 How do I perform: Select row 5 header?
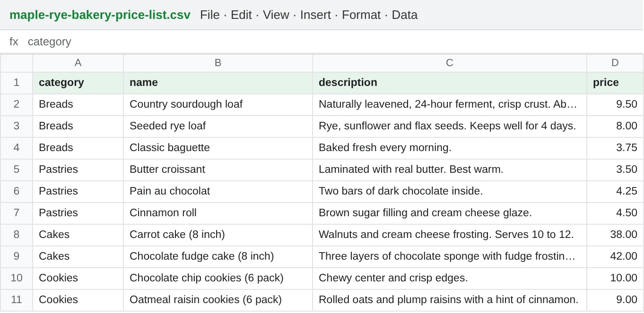pos(17,169)
